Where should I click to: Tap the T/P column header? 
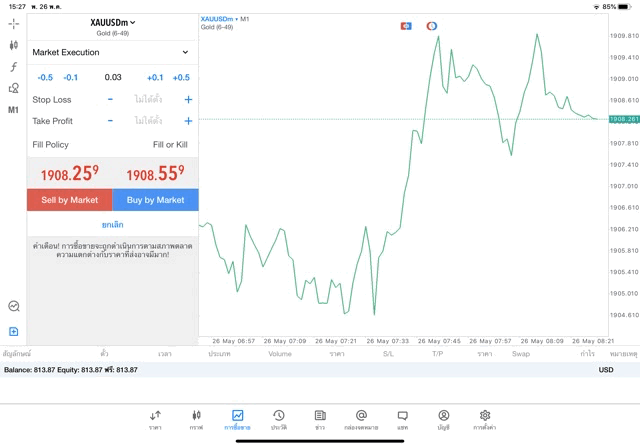(438, 354)
